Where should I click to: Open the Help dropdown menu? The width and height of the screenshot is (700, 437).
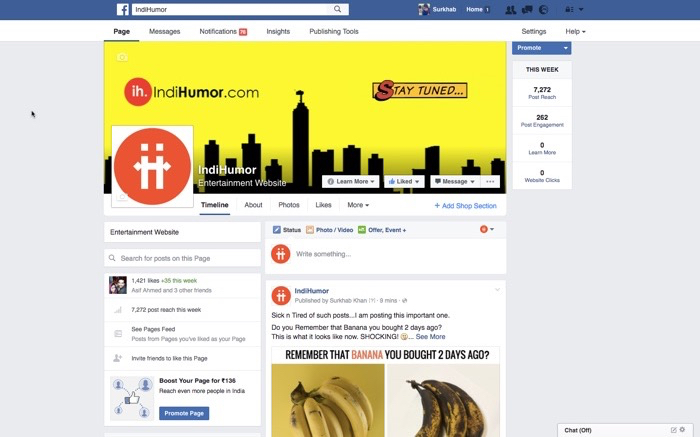pyautogui.click(x=575, y=32)
